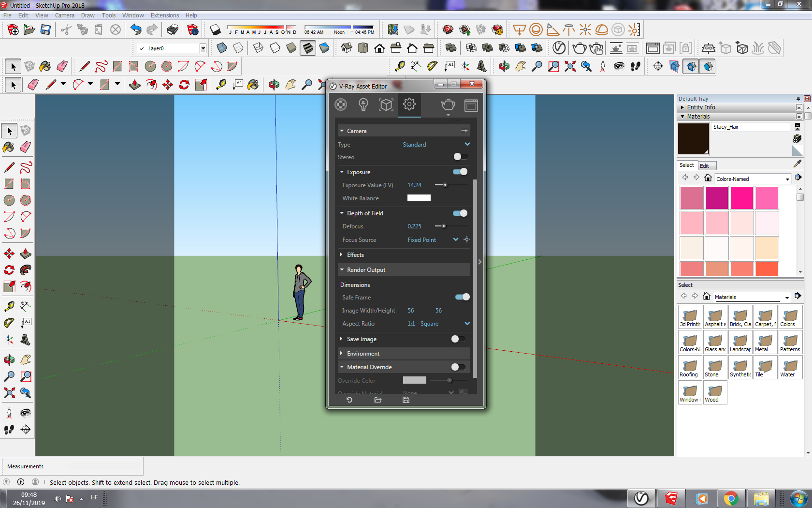The image size is (812, 508).
Task: Open the Focus Source dropdown
Action: pos(433,240)
